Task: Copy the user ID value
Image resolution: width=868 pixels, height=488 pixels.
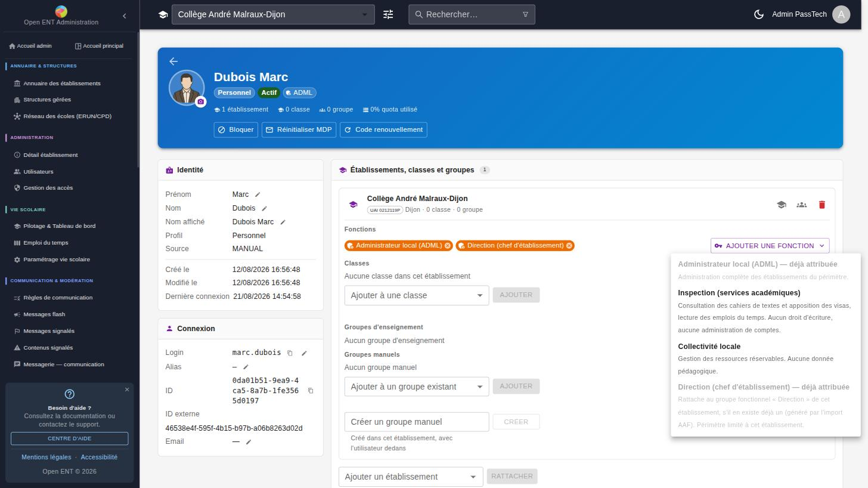Action: click(311, 391)
